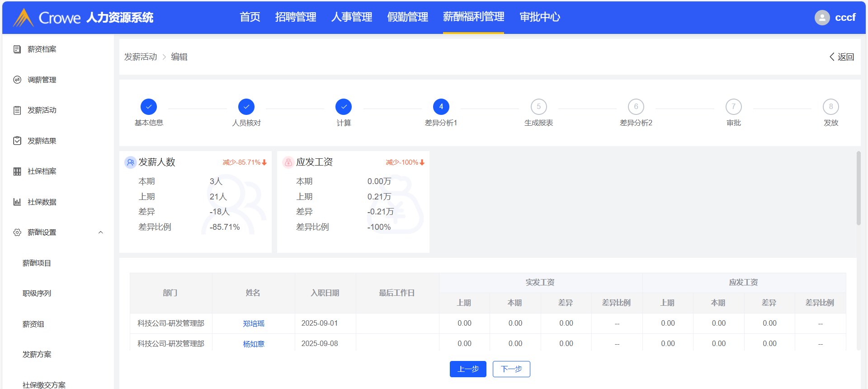Select step 7 审批 circle
This screenshot has height=389, width=868.
pyautogui.click(x=733, y=107)
